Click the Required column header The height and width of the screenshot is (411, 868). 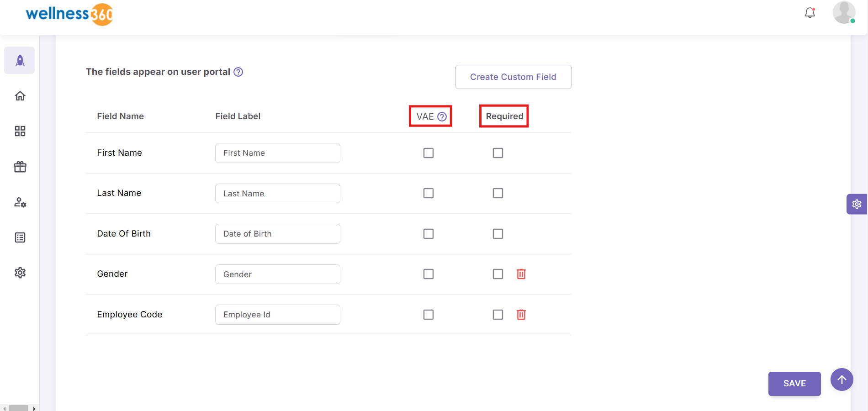tap(504, 116)
